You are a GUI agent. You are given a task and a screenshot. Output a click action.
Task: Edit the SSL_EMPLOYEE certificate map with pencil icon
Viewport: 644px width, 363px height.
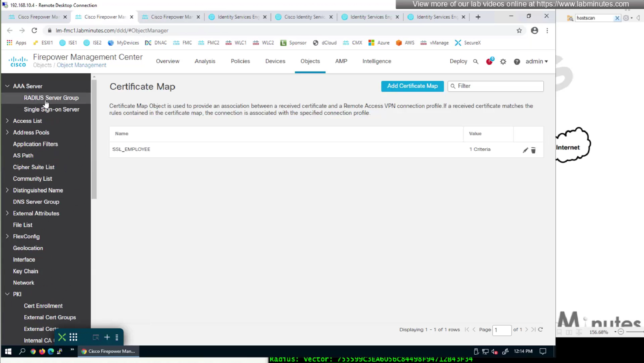tap(525, 150)
